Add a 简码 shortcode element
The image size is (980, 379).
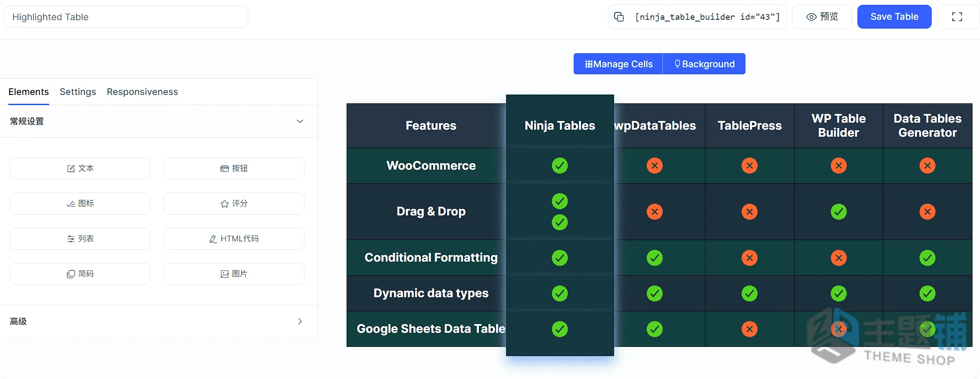(80, 274)
